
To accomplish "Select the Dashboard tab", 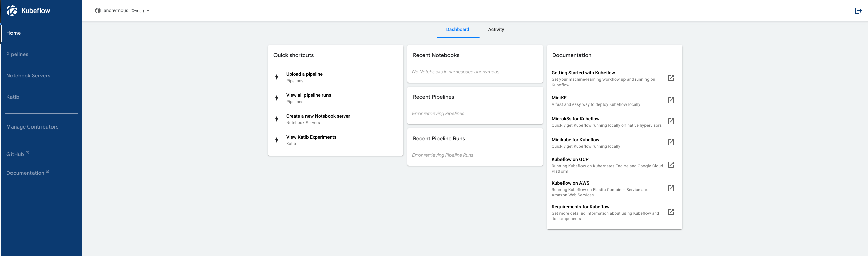I will (458, 30).
